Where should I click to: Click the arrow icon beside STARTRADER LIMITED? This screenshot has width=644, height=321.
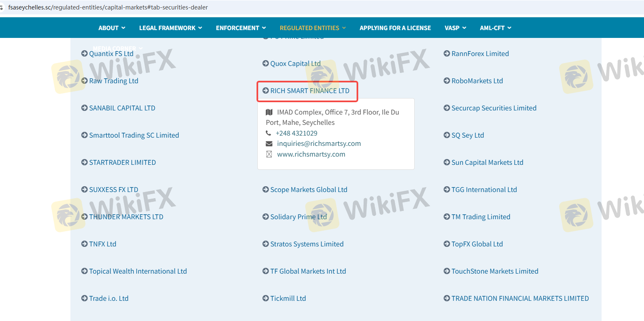[84, 162]
